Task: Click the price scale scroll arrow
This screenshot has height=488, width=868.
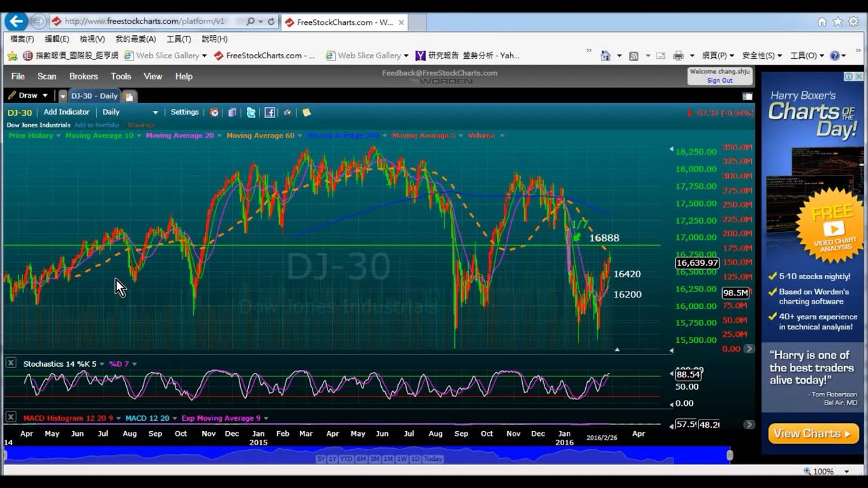Action: coord(749,349)
